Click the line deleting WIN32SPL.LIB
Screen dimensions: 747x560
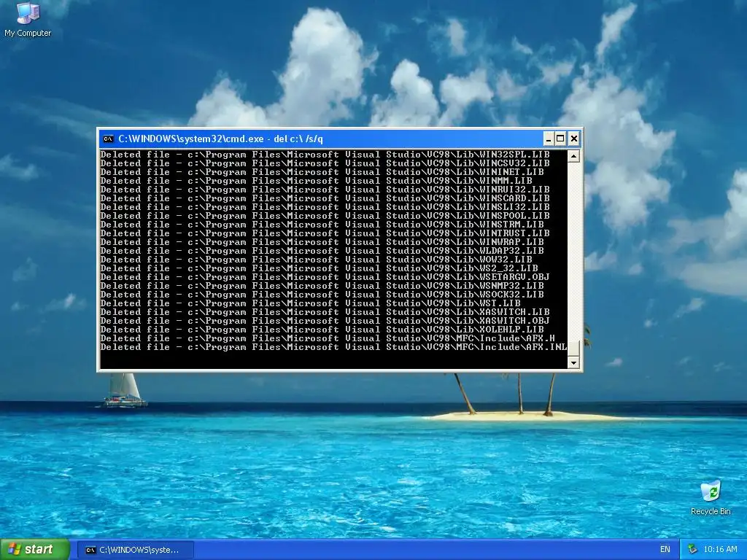[x=325, y=155]
